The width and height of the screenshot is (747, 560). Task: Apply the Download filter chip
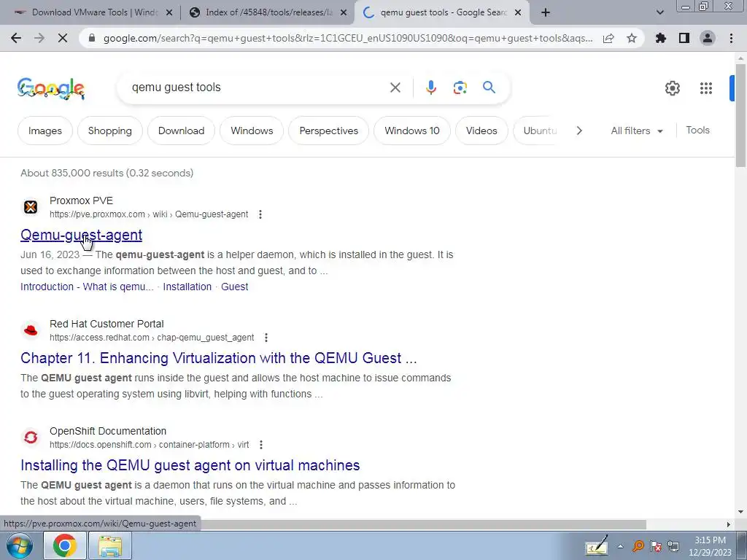(181, 131)
